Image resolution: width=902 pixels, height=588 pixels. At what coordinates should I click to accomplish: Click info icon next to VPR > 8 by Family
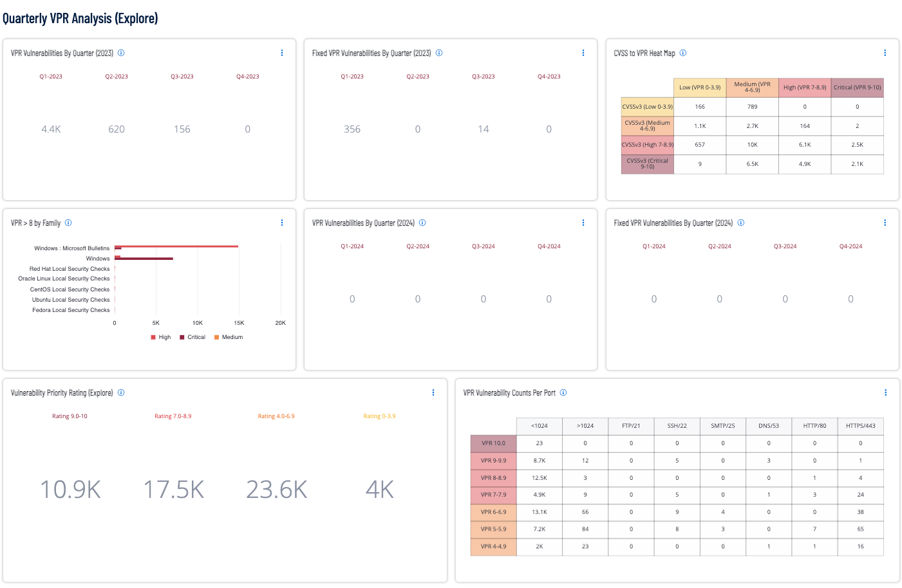pyautogui.click(x=68, y=223)
